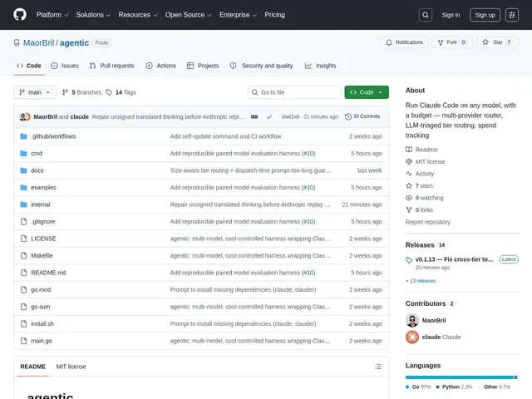This screenshot has height=399, width=532.
Task: Click the docs folder icon
Action: click(x=23, y=170)
